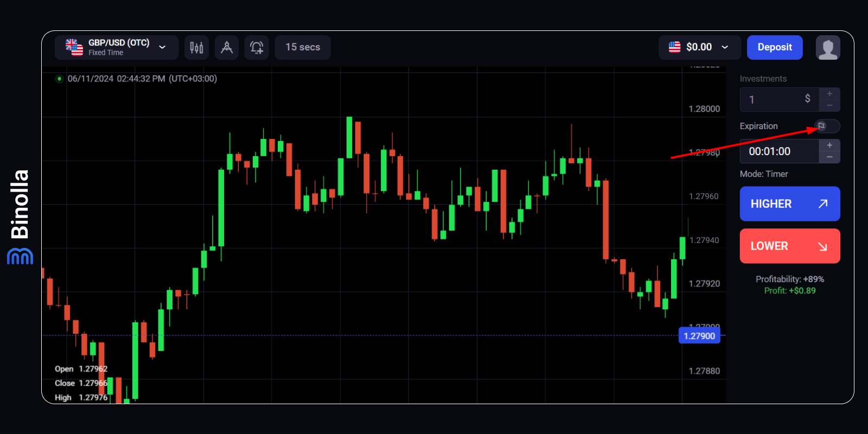Open the 15 secs timeframe selector
This screenshot has height=434, width=868.
[x=303, y=47]
